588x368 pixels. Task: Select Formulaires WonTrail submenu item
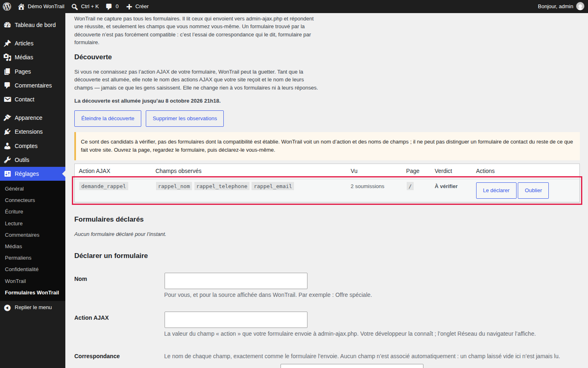(x=32, y=293)
